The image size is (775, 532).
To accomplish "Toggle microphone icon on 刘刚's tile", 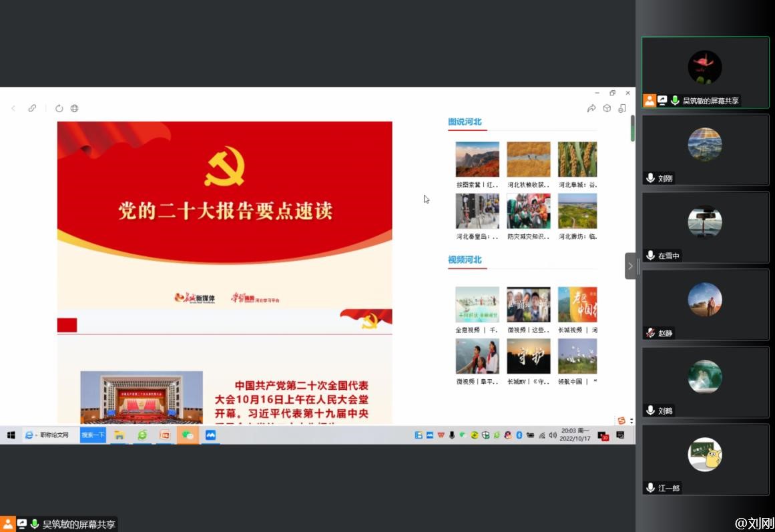I will pos(650,178).
